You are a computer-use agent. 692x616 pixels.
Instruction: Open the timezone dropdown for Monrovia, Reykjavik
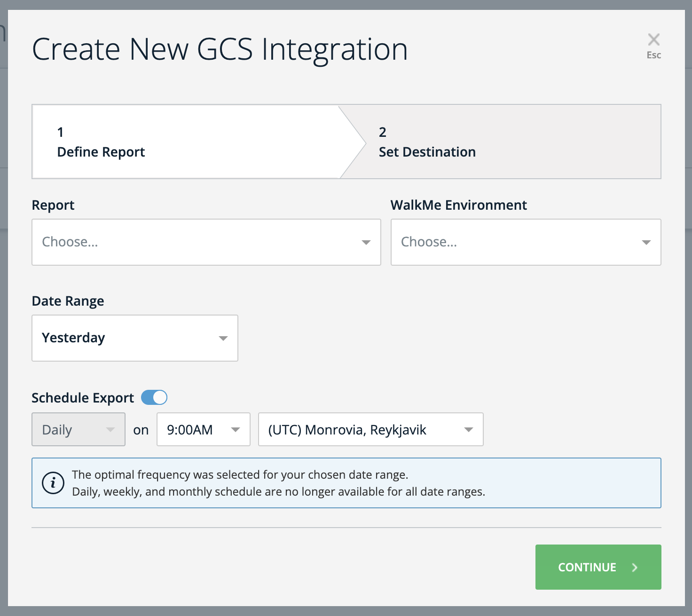point(370,429)
